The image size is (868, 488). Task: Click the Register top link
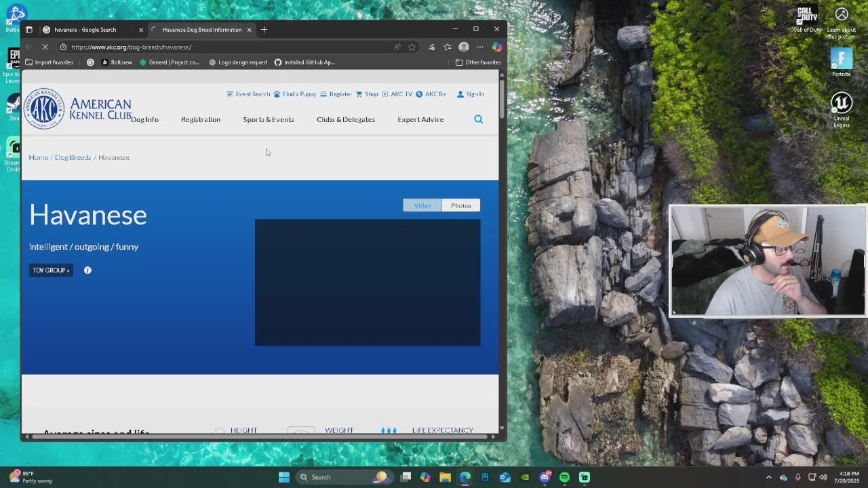pyautogui.click(x=336, y=94)
